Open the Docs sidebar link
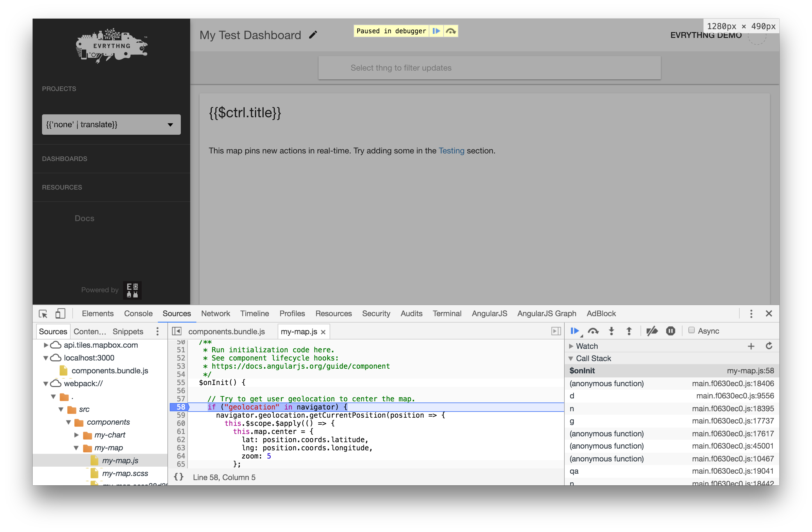Image resolution: width=812 pixels, height=532 pixels. tap(84, 218)
